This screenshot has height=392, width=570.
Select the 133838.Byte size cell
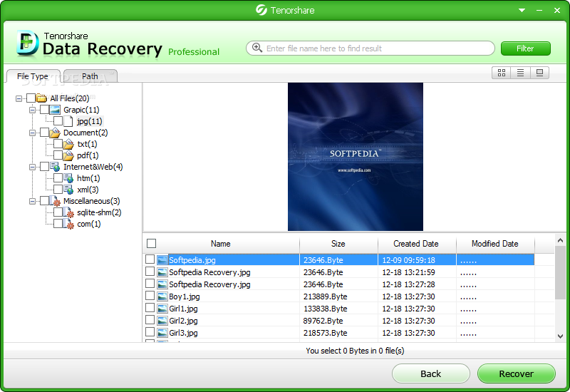point(326,309)
